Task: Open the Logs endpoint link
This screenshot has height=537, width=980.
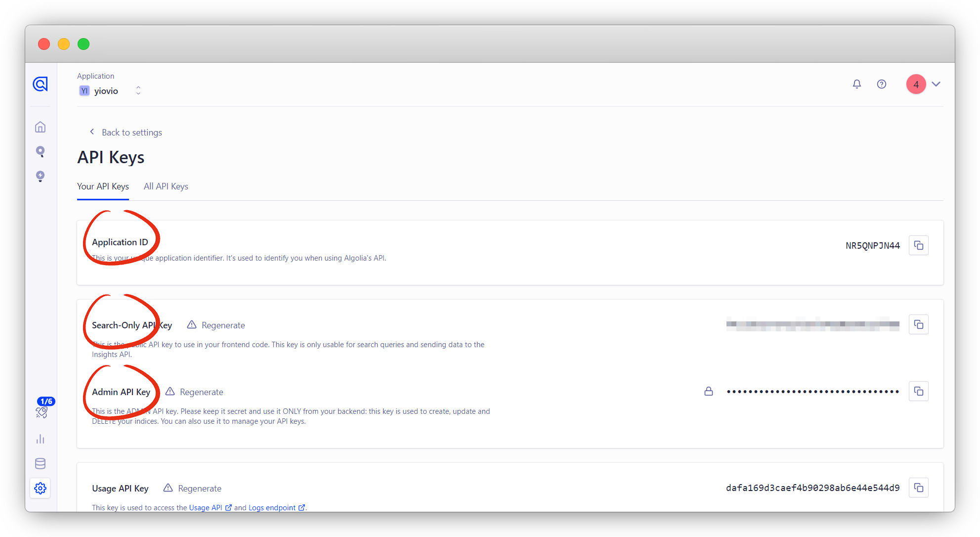Action: (272, 507)
